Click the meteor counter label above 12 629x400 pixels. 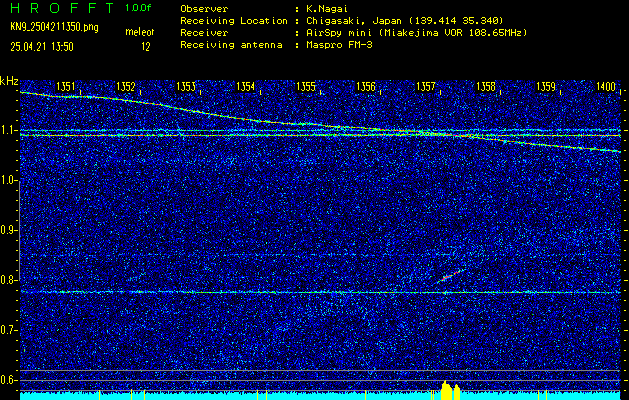coord(140,32)
